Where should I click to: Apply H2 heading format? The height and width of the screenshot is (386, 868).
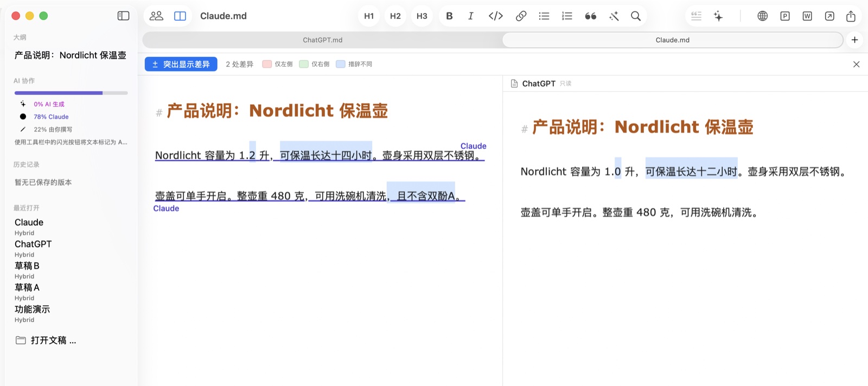[x=395, y=16]
